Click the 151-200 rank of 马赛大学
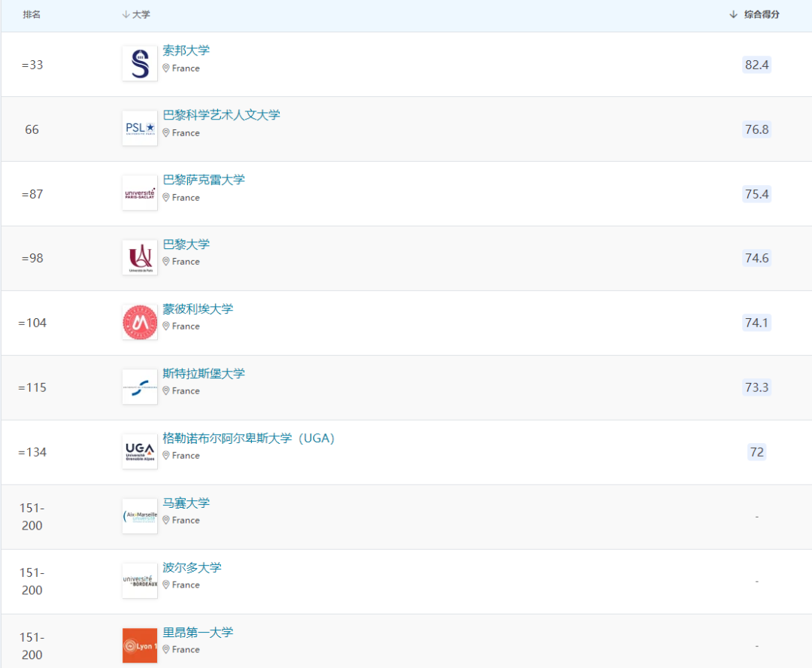Image resolution: width=812 pixels, height=668 pixels. pos(32,516)
